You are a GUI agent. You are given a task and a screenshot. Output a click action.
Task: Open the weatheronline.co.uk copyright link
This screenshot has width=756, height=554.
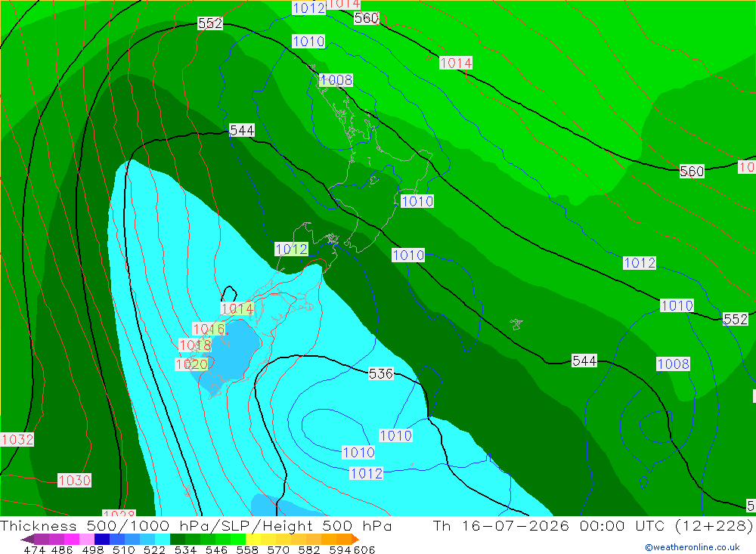tap(692, 547)
